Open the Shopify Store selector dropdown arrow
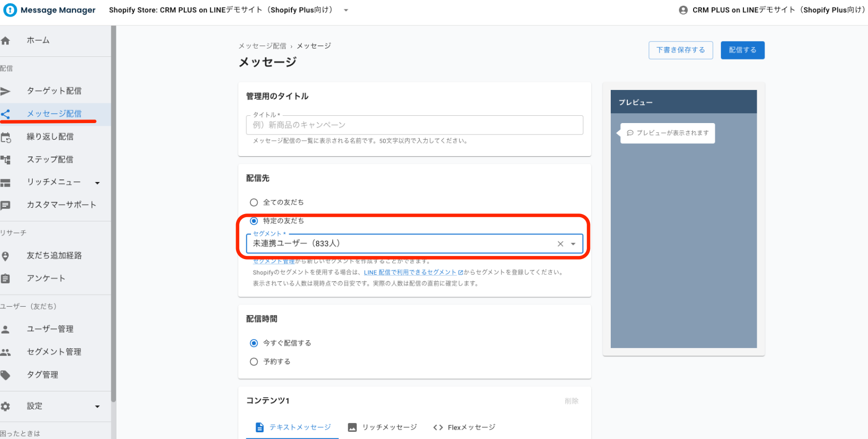 [x=346, y=10]
